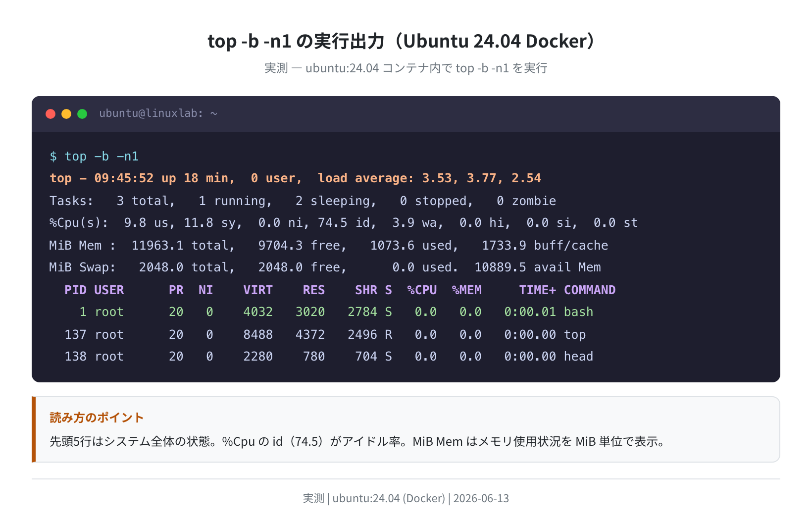Image resolution: width=812 pixels, height=525 pixels.
Task: Click the "9.8 us" CPU value
Action: 147,223
